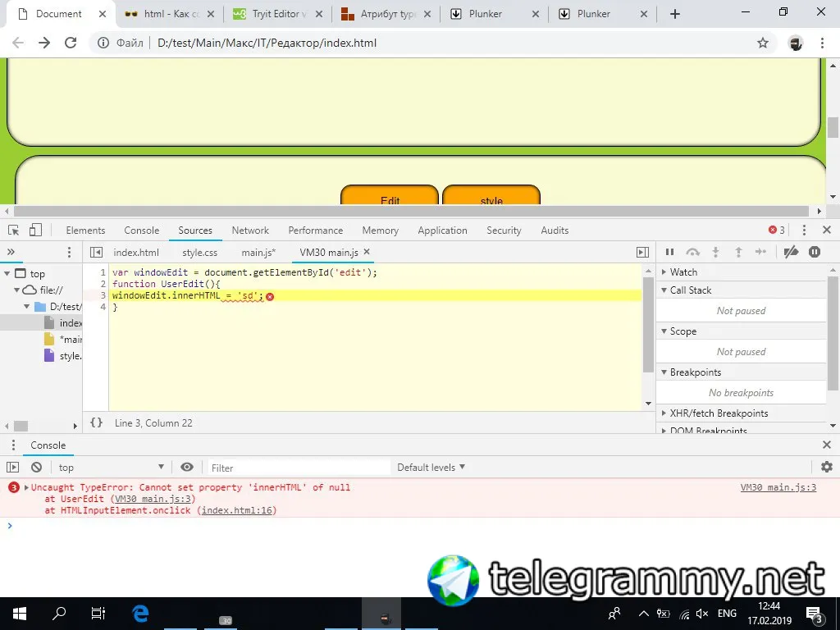Activate the inspect element picker icon
Screen dimensions: 840x630
pos(14,231)
